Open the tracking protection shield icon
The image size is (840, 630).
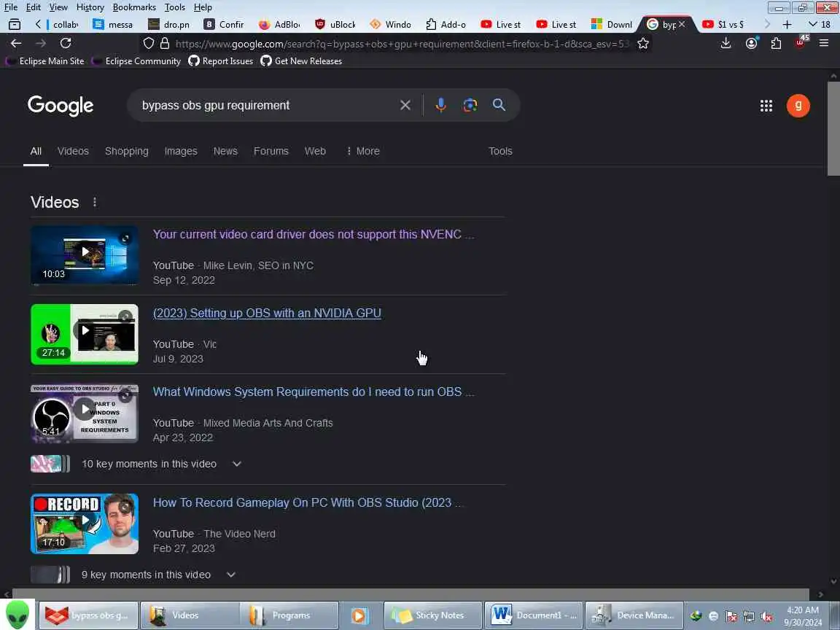point(149,44)
